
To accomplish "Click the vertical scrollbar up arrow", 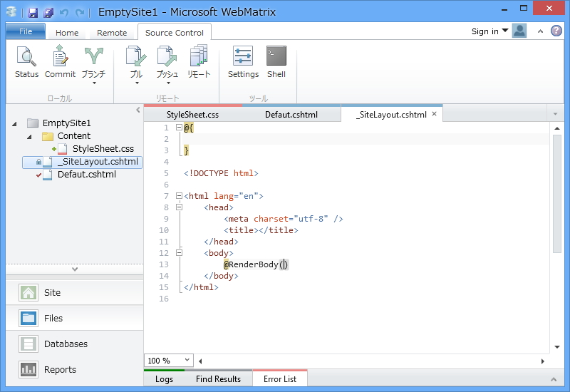I will click(x=557, y=128).
